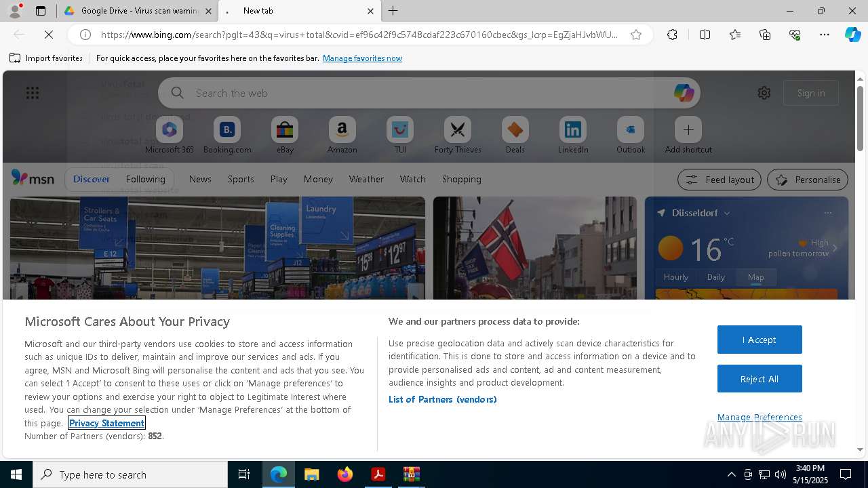This screenshot has height=488, width=868.
Task: Expand the Düsseldorf location dropdown
Action: [x=727, y=213]
